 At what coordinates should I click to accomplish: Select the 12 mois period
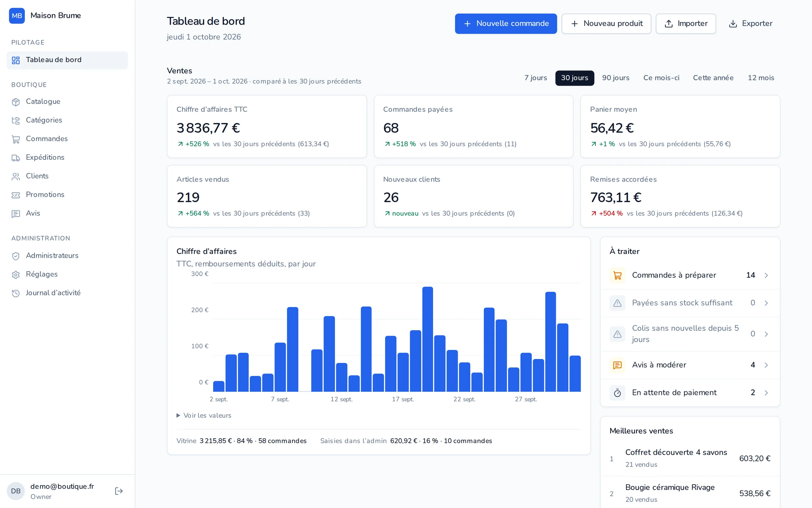pyautogui.click(x=761, y=78)
